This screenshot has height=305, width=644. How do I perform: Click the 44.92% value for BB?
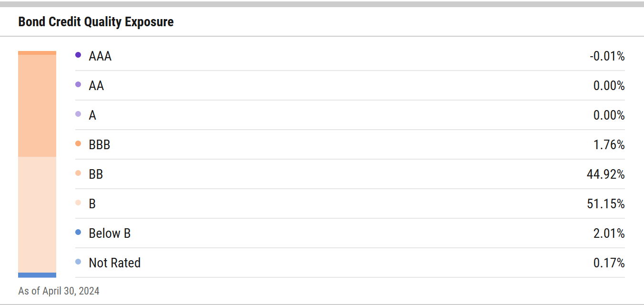[605, 174]
